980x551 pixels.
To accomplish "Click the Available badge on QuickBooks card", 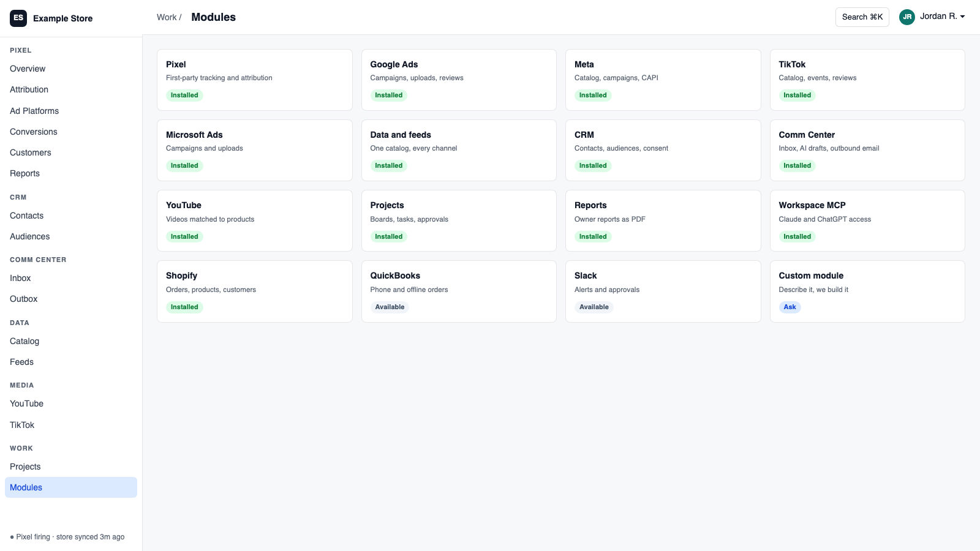I will coord(390,307).
